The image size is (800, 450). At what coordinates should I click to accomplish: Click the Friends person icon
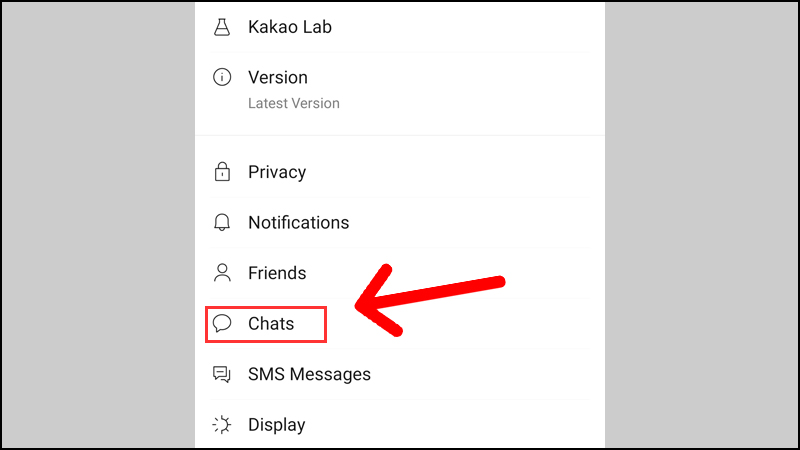222,273
